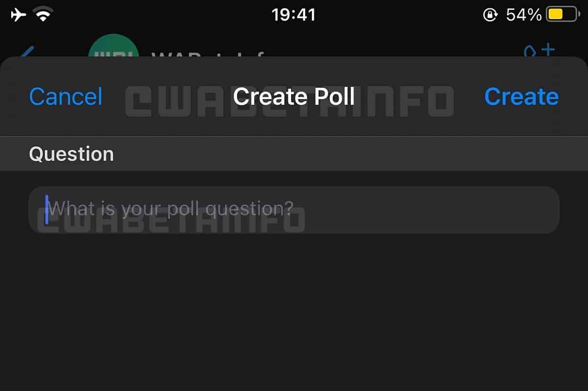Open the green group avatar picture
Viewport: 588px width, 391px height.
[x=114, y=45]
